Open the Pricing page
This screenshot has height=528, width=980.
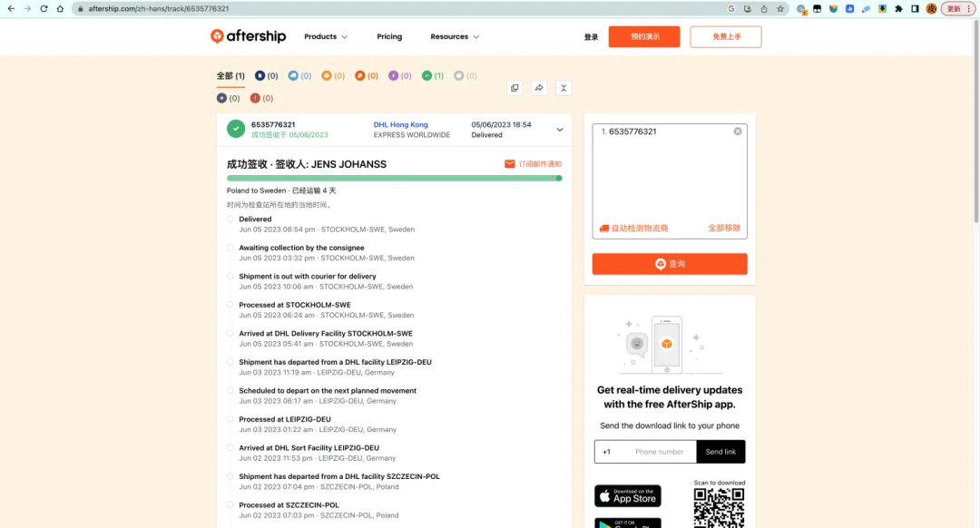coord(389,37)
